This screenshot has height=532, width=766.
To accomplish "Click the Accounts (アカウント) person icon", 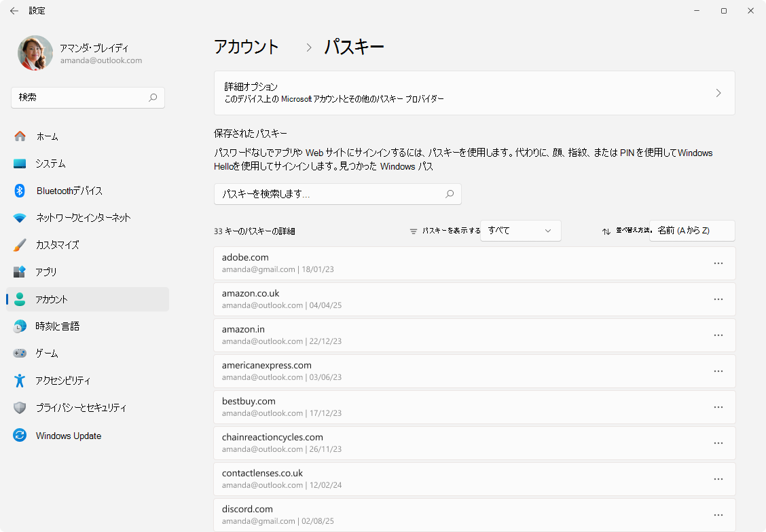I will (x=20, y=299).
